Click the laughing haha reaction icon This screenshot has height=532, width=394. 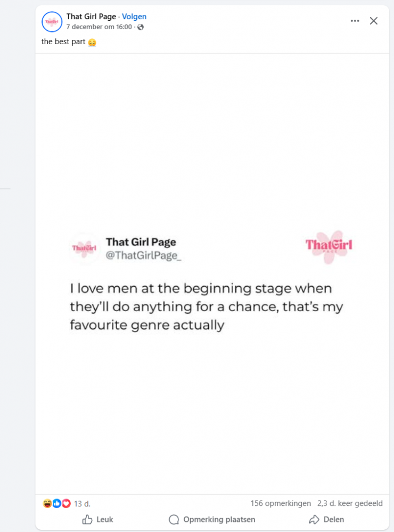pyautogui.click(x=47, y=503)
